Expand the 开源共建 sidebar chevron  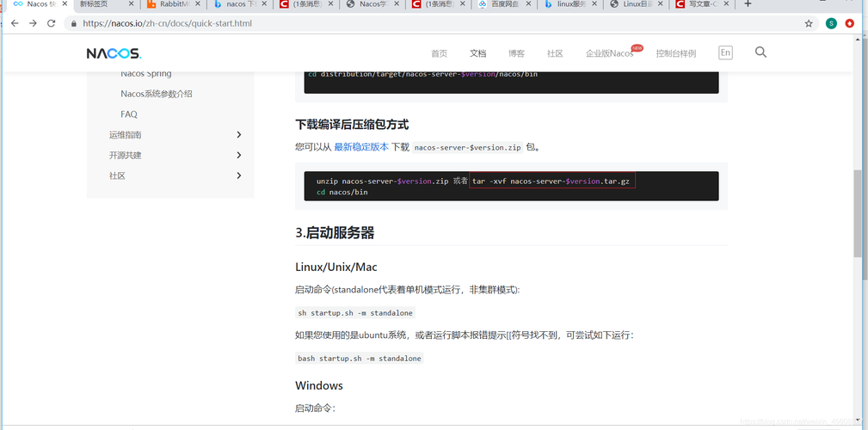(238, 155)
